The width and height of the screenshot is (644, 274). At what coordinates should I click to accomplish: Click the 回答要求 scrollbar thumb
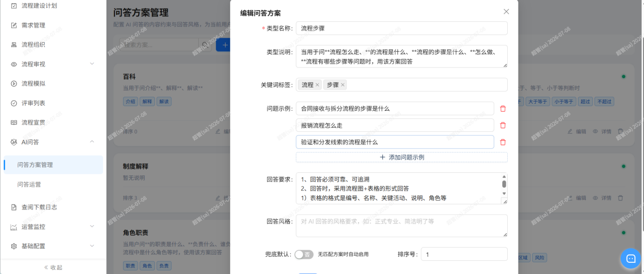(x=504, y=184)
